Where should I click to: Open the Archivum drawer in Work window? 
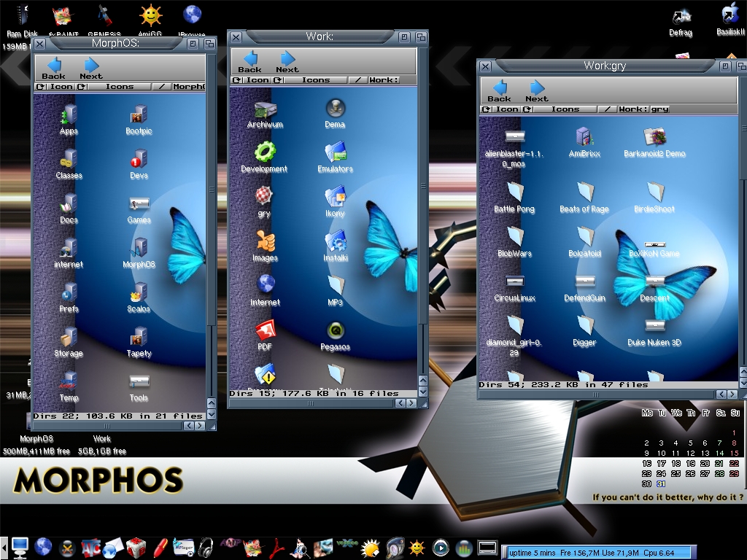(265, 114)
